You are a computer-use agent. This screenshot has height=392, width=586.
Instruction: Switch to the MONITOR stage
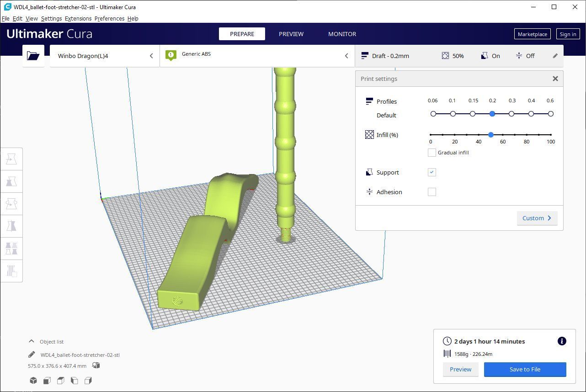point(342,34)
